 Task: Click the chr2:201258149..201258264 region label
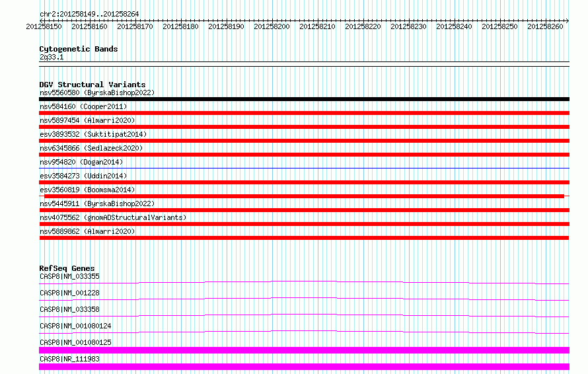pyautogui.click(x=89, y=14)
